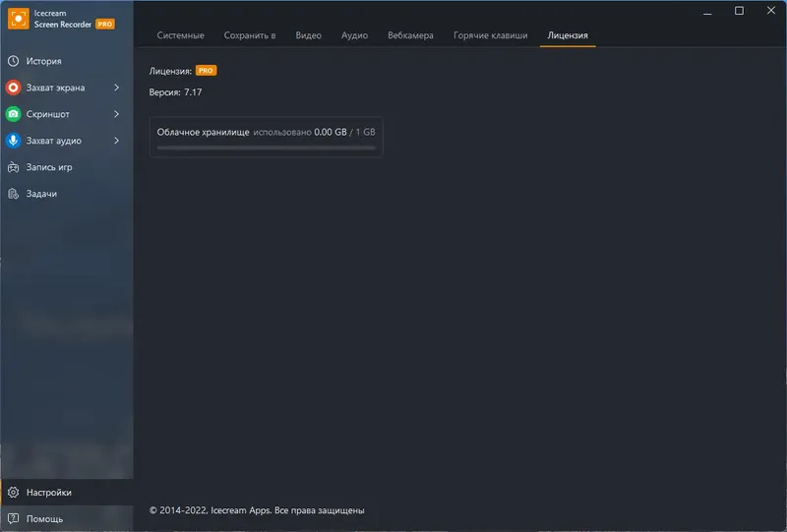Screen dimensions: 787x532
Task: Open the История clock icon
Action: 14,61
